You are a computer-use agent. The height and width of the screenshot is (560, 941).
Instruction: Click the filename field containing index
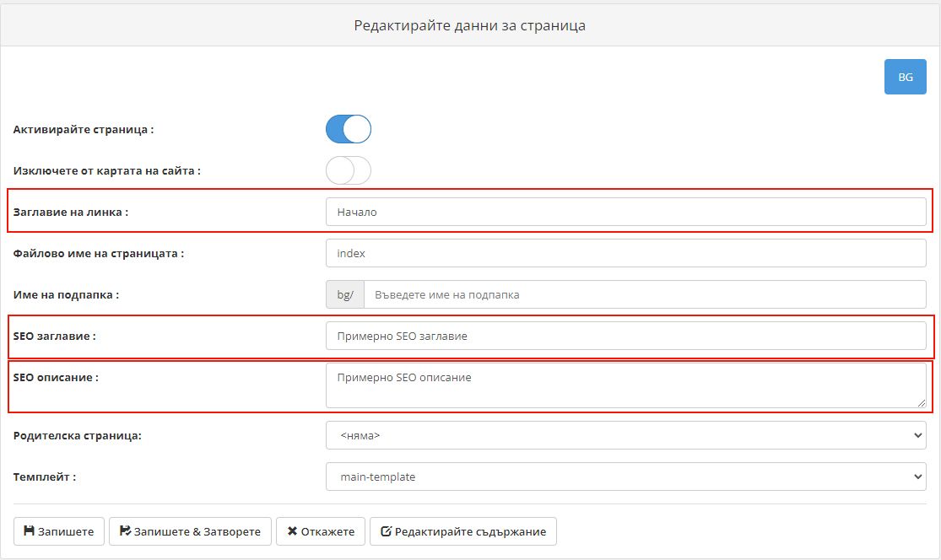tap(625, 252)
